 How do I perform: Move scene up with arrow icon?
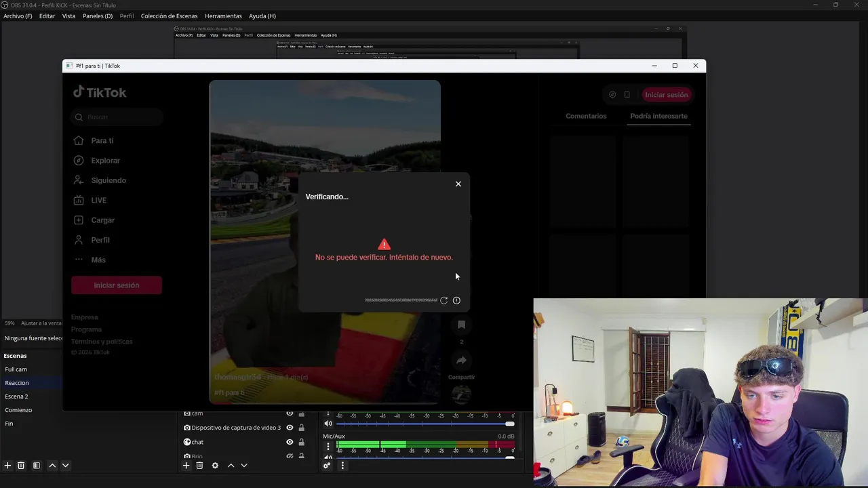(x=52, y=466)
